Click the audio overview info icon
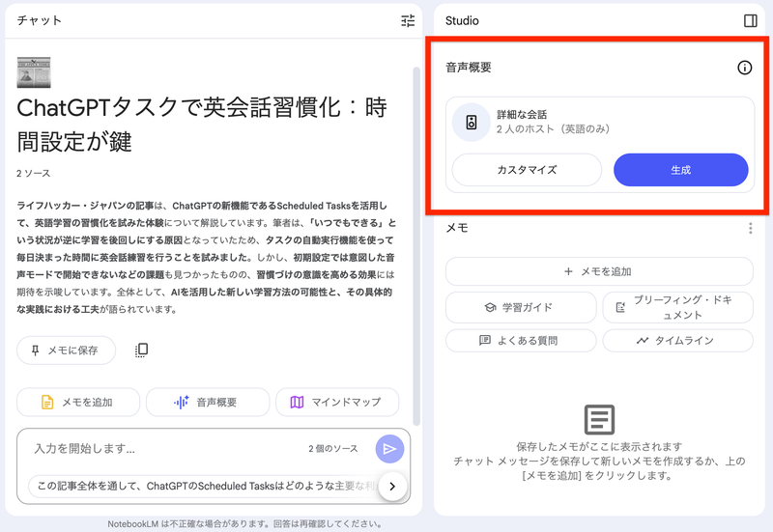Viewport: 773px width, 532px height. (x=744, y=68)
